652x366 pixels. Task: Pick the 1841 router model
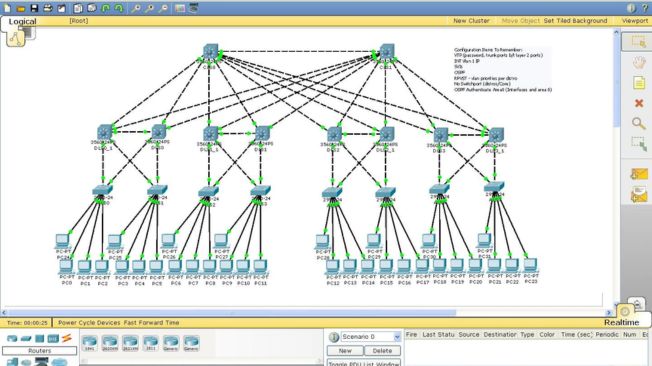(x=89, y=343)
